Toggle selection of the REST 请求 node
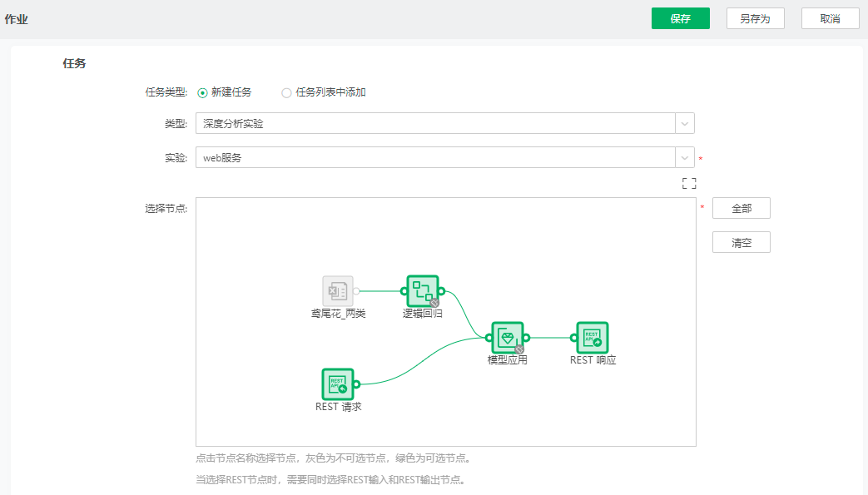This screenshot has width=868, height=495. pyautogui.click(x=337, y=384)
